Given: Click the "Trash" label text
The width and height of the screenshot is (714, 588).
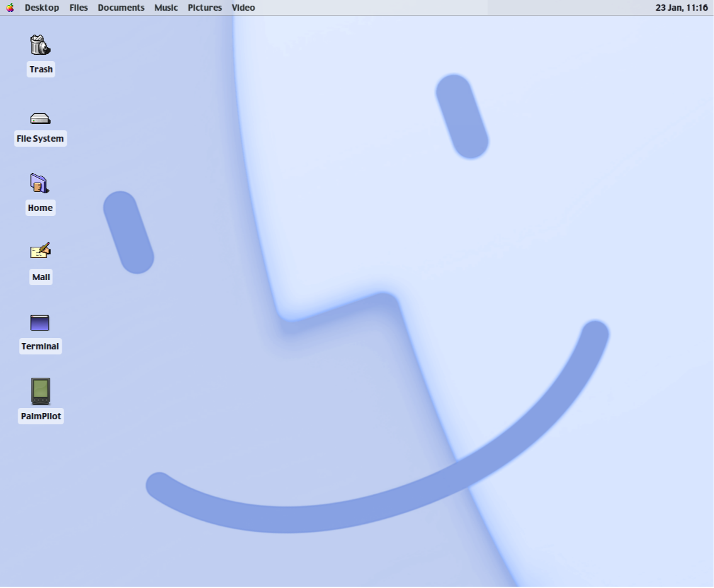Looking at the screenshot, I should [x=41, y=69].
